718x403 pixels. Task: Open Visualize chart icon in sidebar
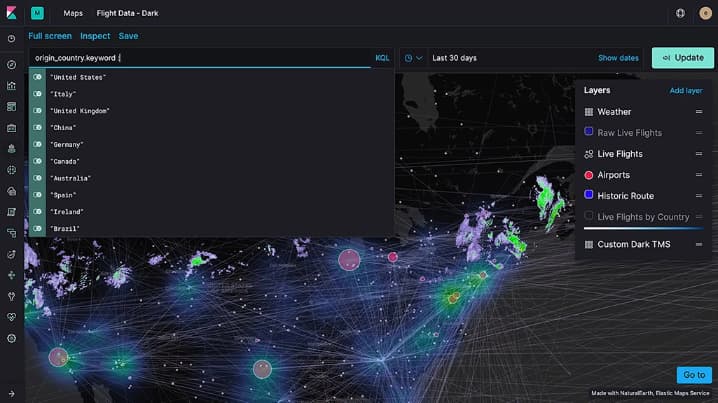tap(11, 85)
